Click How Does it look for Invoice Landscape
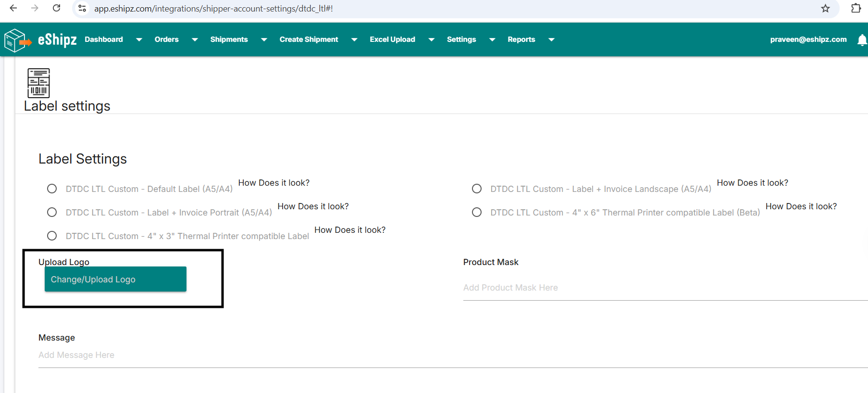The height and width of the screenshot is (393, 868). [753, 183]
